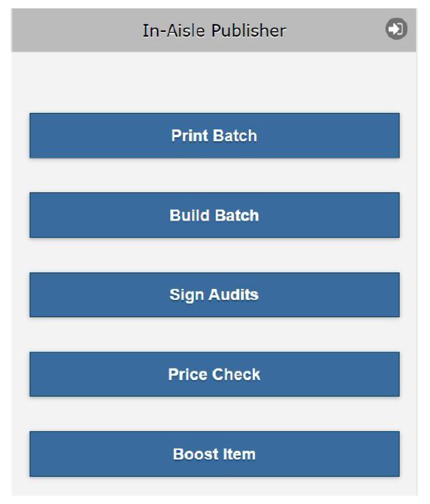This screenshot has height=504, width=430.
Task: Choose the Boost Item button
Action: point(214,454)
